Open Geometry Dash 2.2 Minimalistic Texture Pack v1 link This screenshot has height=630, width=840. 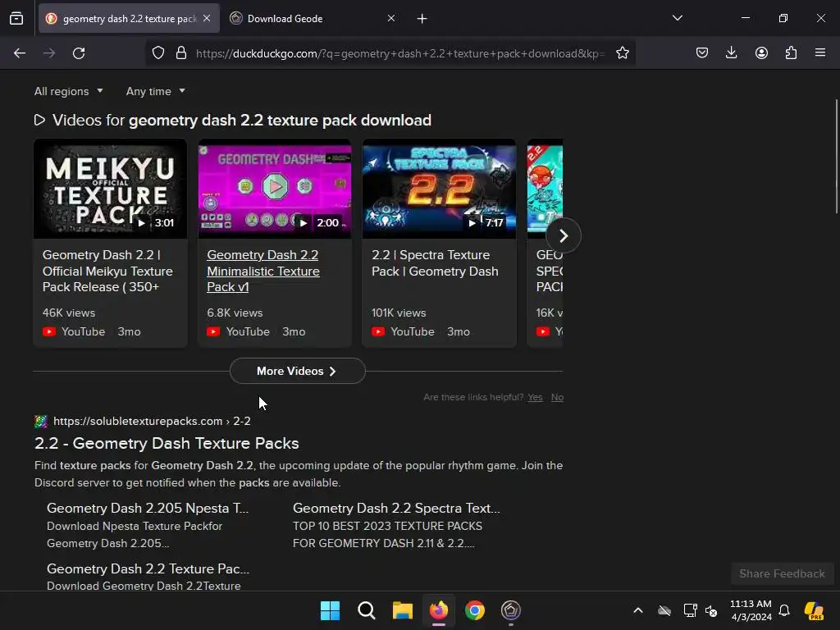click(263, 271)
